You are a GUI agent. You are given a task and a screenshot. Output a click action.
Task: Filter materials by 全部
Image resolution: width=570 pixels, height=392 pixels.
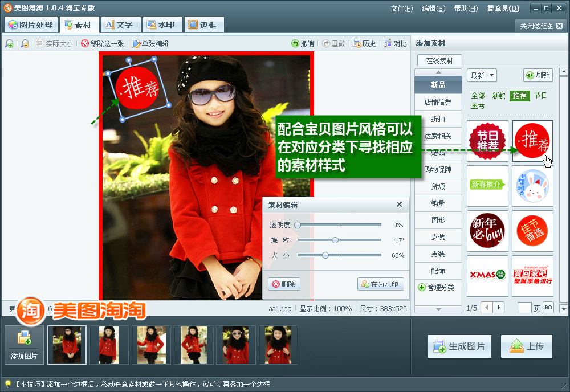click(478, 96)
